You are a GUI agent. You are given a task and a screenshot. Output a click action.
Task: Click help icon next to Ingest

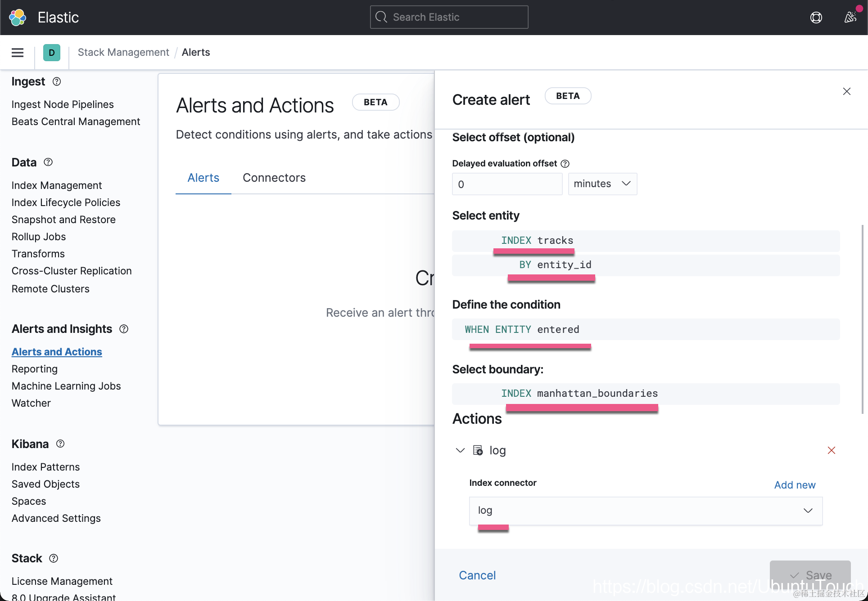point(57,81)
